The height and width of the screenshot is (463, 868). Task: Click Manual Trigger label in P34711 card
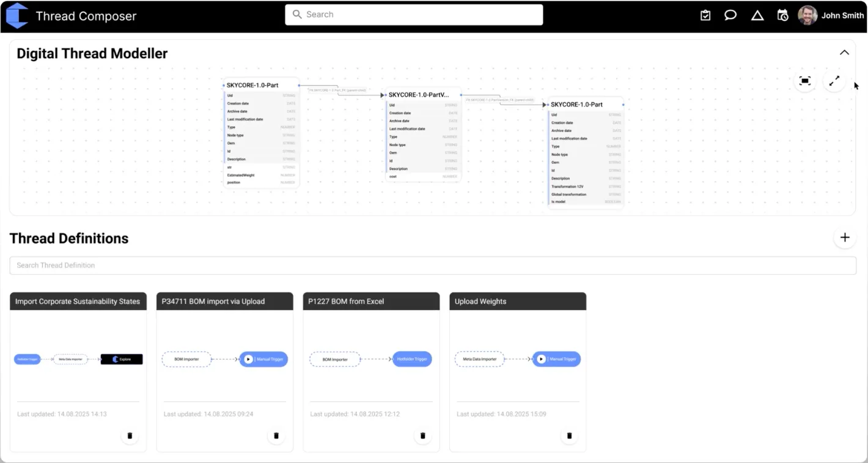click(270, 359)
